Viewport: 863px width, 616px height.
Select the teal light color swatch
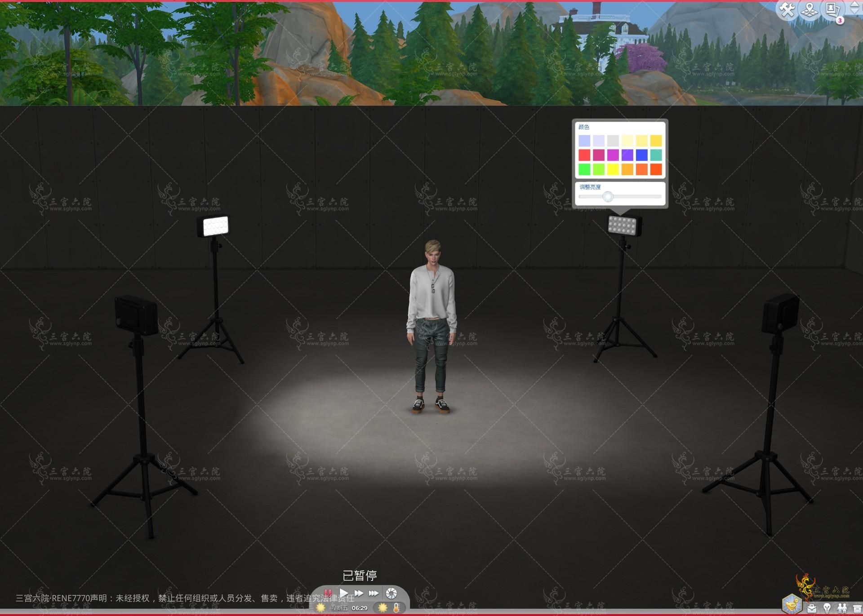(x=656, y=155)
